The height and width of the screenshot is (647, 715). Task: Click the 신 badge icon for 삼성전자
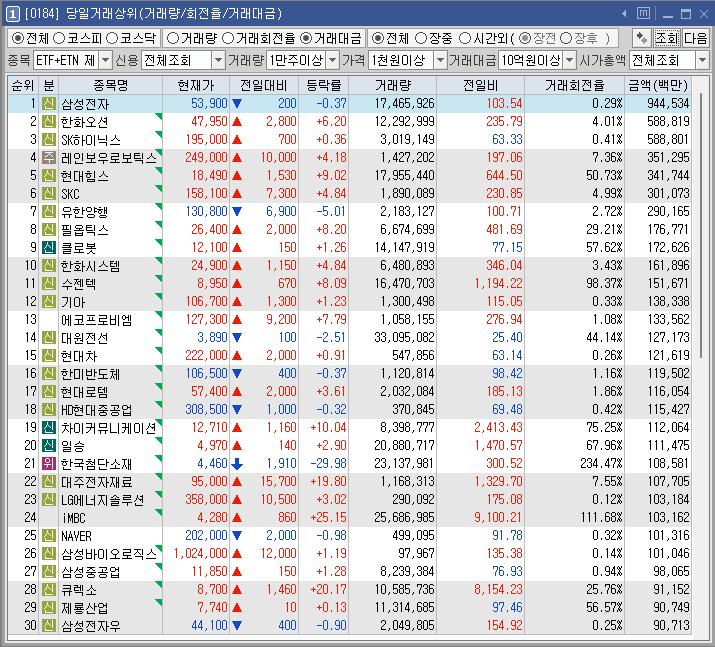[x=49, y=104]
